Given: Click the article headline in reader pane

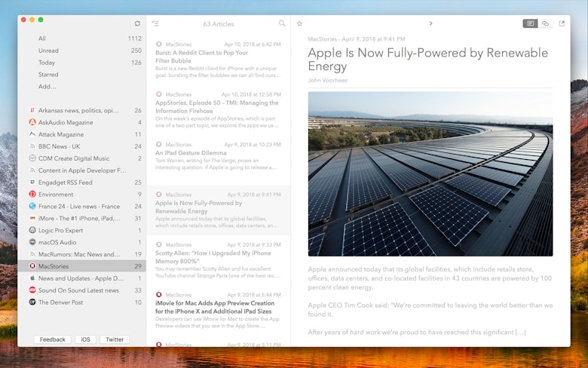Looking at the screenshot, I should 428,60.
